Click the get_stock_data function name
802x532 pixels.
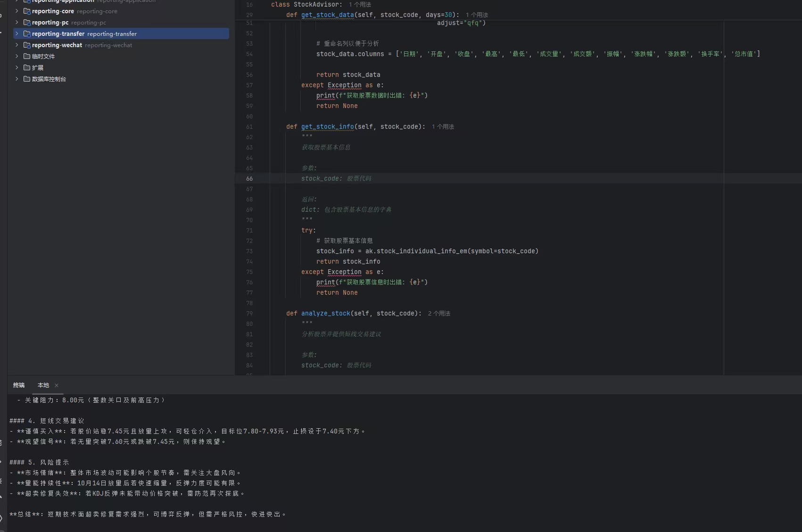(328, 15)
